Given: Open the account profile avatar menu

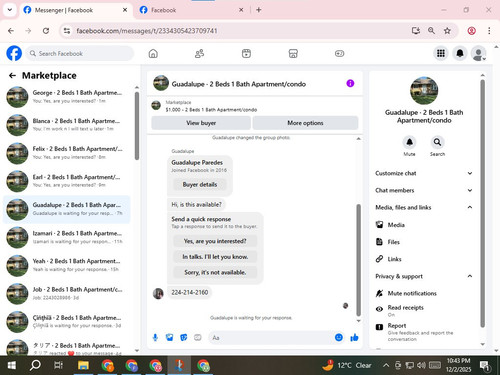Looking at the screenshot, I should point(479,54).
